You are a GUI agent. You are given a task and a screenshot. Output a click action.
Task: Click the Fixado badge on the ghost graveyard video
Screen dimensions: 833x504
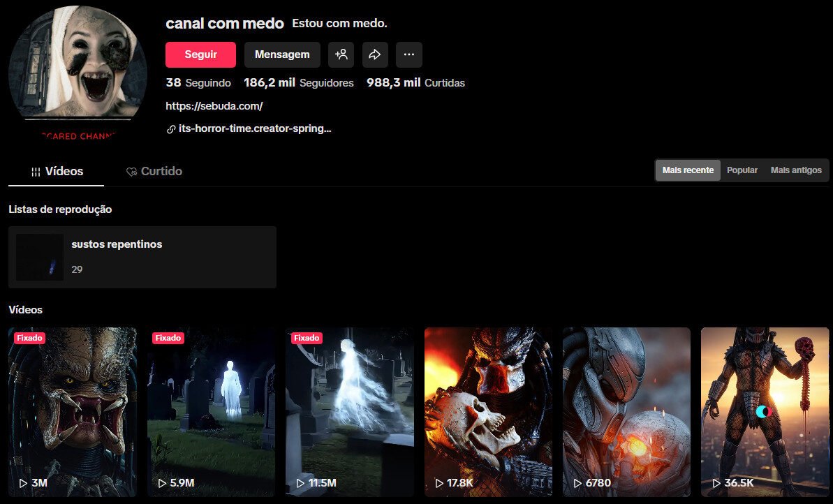[x=168, y=338]
